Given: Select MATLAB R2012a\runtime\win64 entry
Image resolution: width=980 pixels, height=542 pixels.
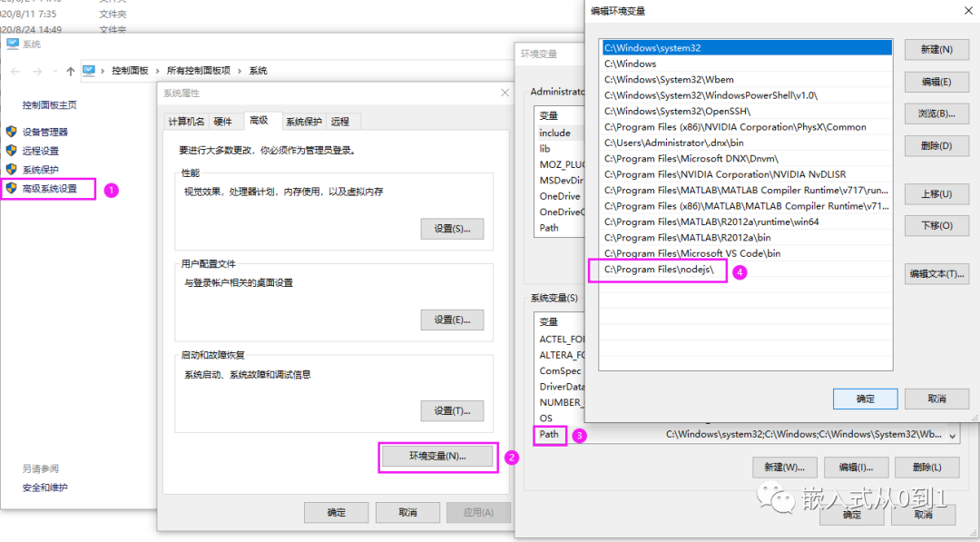Looking at the screenshot, I should (x=746, y=222).
